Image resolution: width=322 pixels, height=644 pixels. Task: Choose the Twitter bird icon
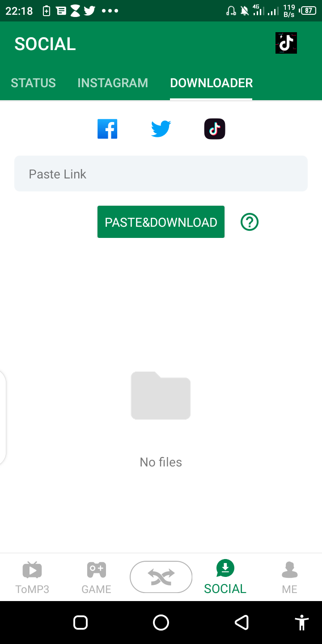[161, 129]
